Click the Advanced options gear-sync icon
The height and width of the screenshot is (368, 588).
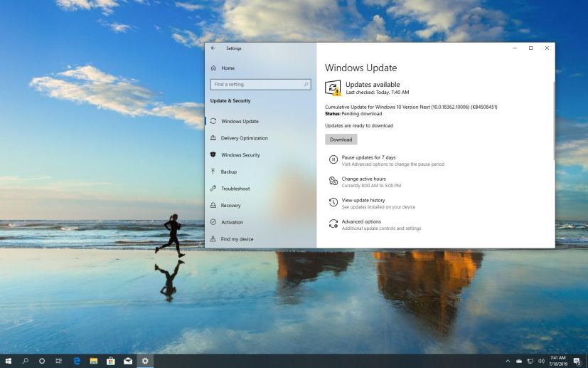(333, 224)
